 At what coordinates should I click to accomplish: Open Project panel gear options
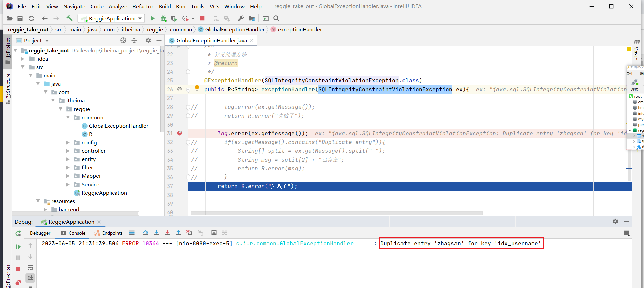(148, 40)
